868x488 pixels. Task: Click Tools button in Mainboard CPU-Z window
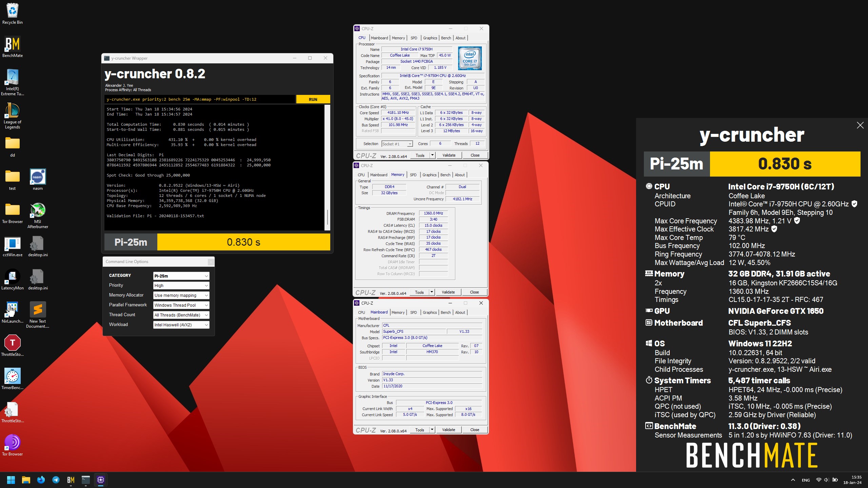click(420, 430)
